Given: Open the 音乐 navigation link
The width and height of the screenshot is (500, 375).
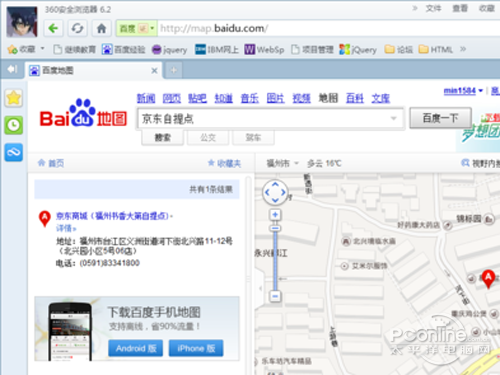Looking at the screenshot, I should coord(250,98).
